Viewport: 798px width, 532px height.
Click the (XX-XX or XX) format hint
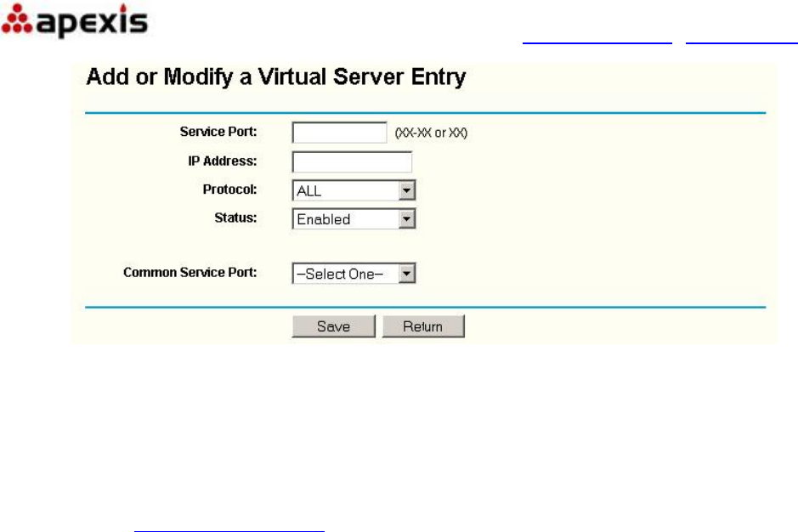431,133
